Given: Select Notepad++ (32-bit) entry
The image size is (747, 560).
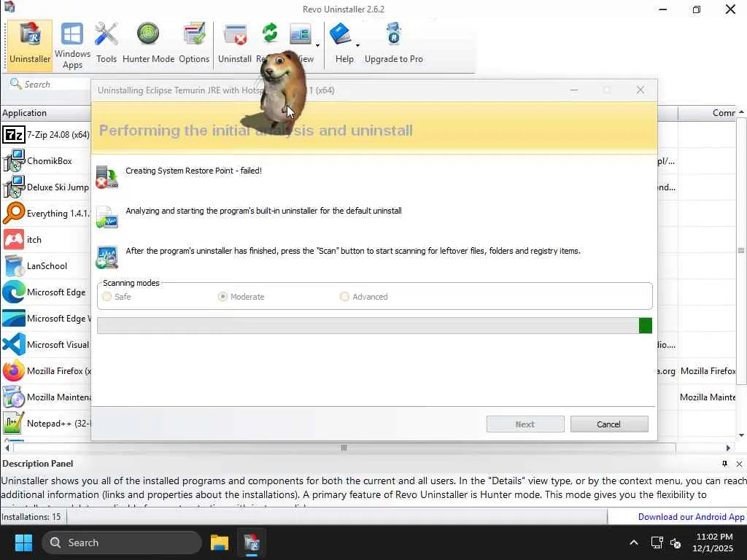Looking at the screenshot, I should pos(46,424).
